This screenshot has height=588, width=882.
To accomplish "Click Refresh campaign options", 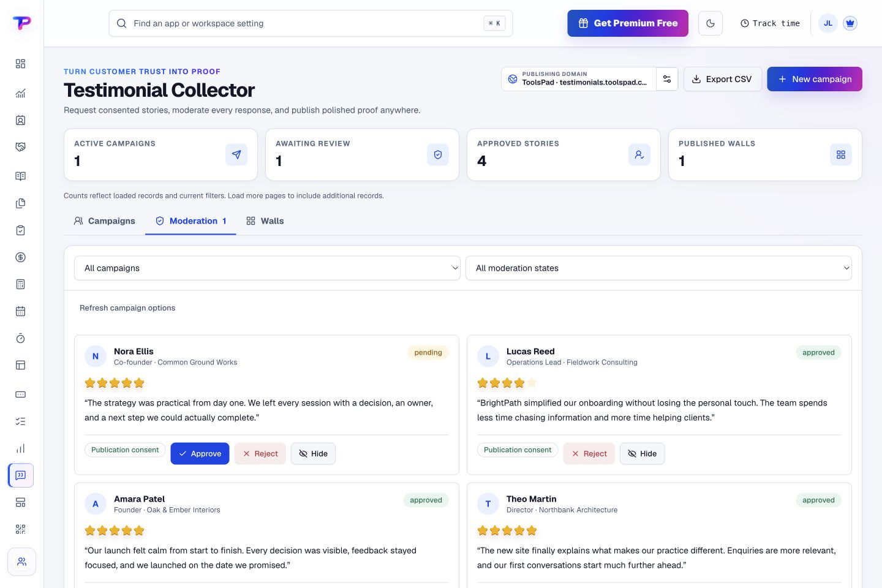I will [x=127, y=307].
